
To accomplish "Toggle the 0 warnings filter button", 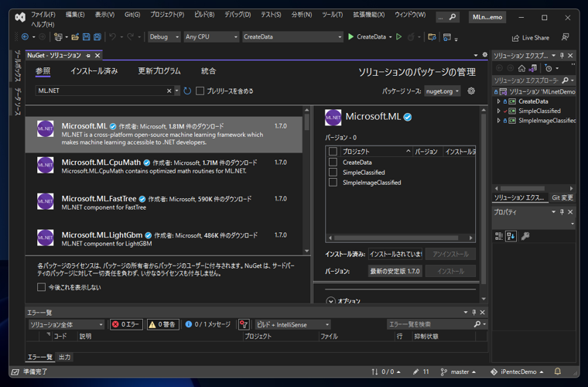I will [x=162, y=324].
